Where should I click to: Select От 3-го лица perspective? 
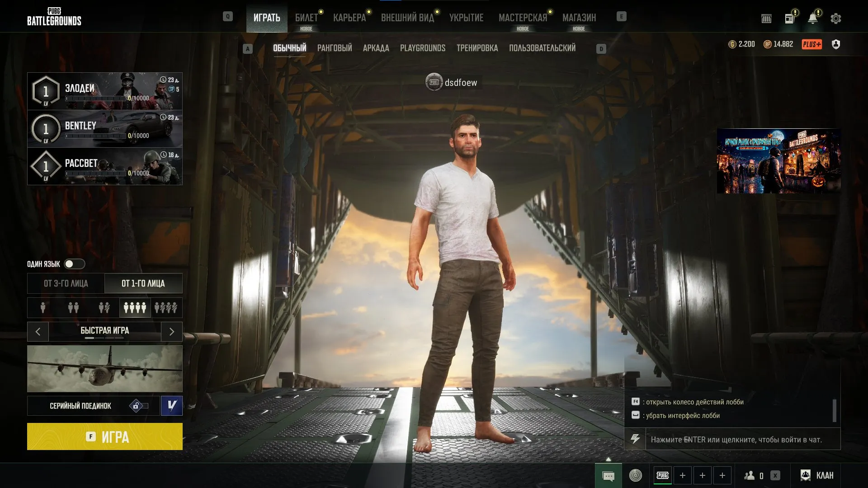(66, 283)
